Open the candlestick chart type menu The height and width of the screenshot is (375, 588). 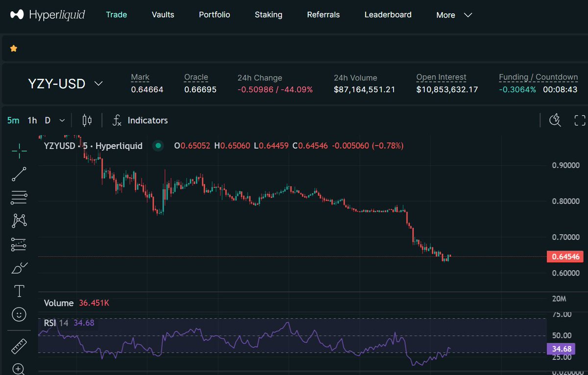point(87,120)
